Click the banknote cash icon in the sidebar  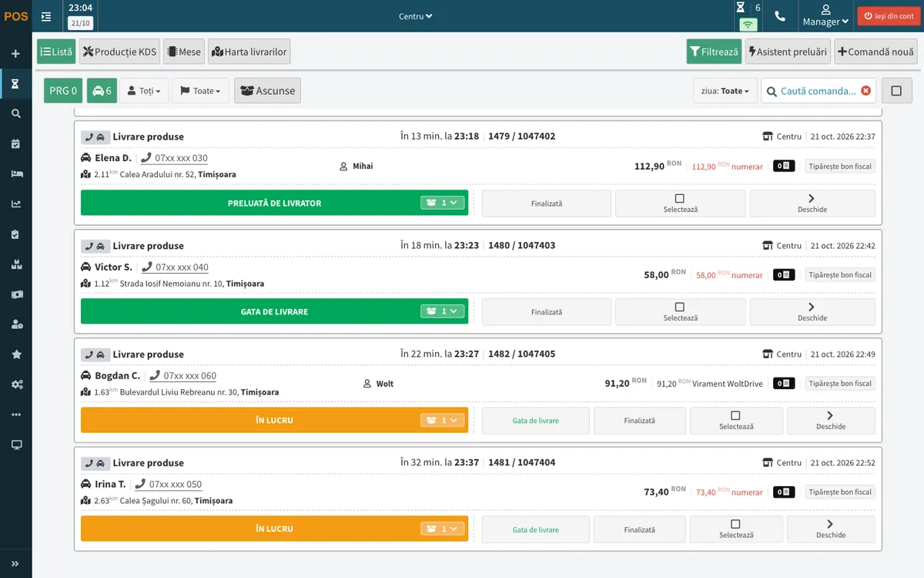15,294
